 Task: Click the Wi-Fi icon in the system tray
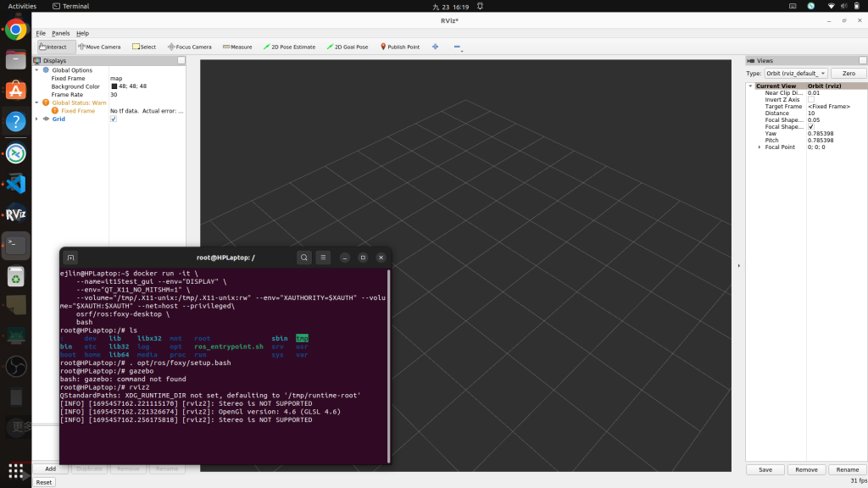831,6
